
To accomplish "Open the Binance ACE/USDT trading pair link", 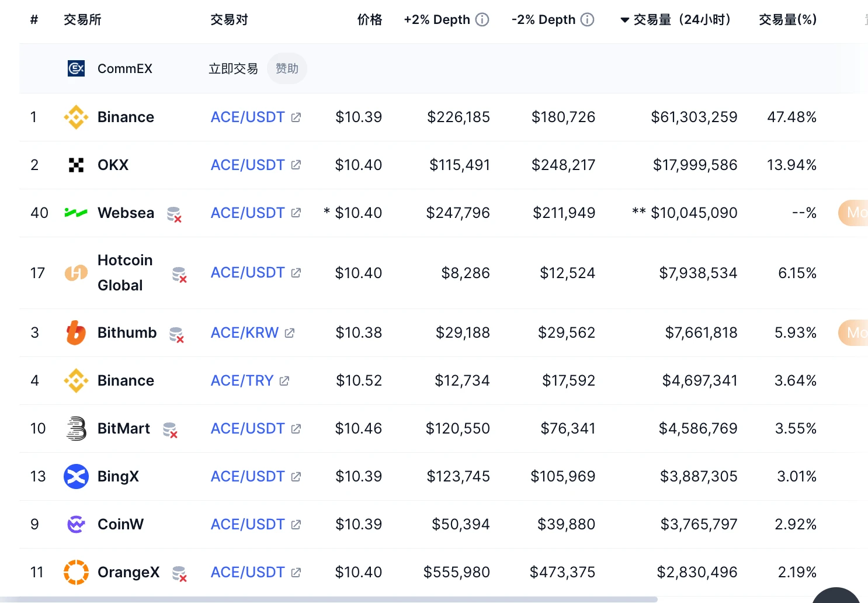I will point(248,117).
